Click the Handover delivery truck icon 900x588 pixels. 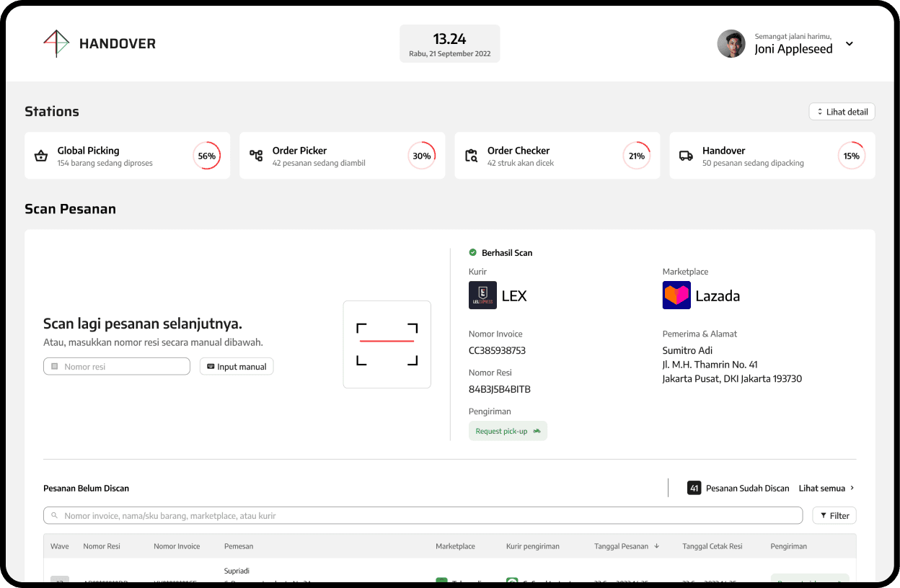click(686, 156)
